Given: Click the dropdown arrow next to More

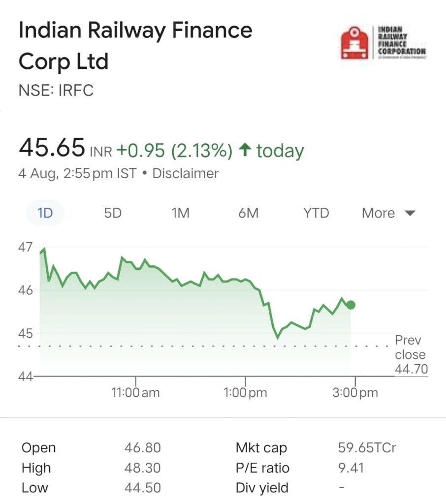Looking at the screenshot, I should (410, 213).
